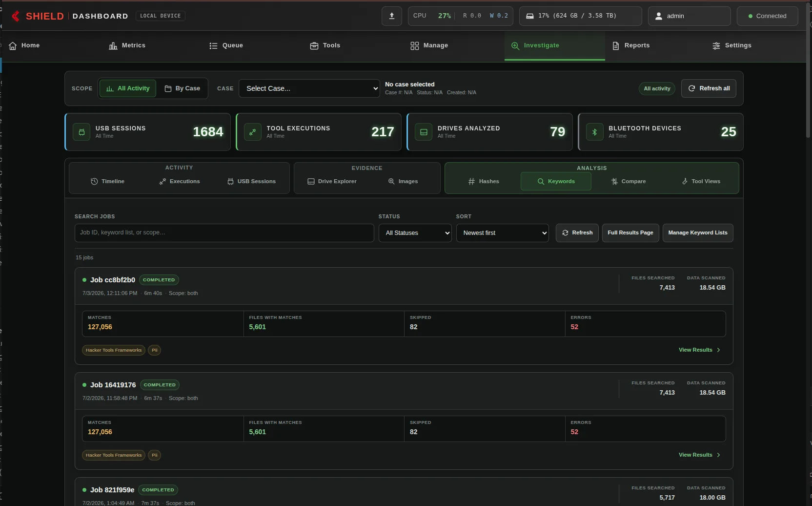Switch scope to By Case
The width and height of the screenshot is (812, 506).
point(183,88)
